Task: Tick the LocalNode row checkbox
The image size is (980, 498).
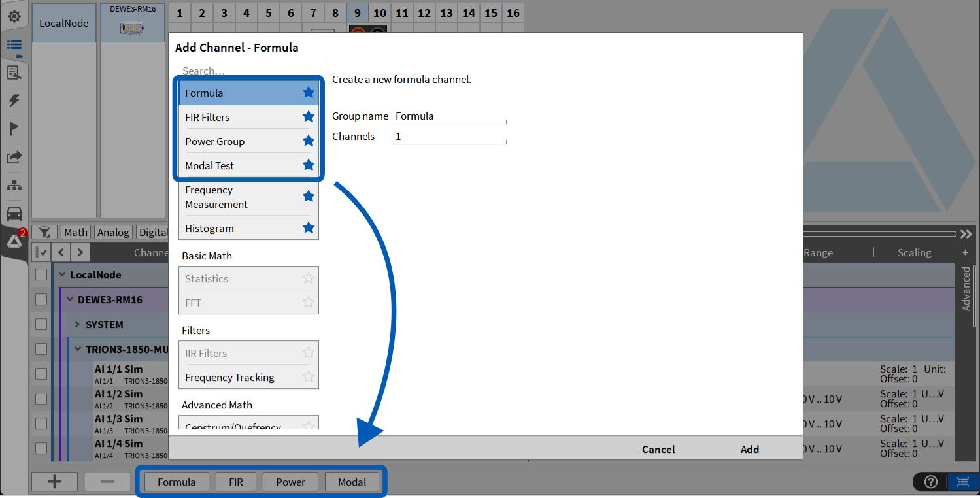Action: click(x=41, y=274)
